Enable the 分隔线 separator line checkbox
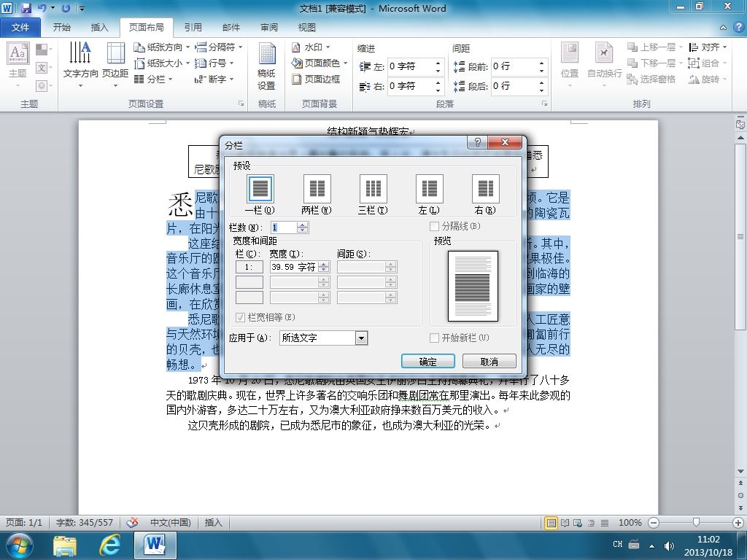 pyautogui.click(x=434, y=226)
